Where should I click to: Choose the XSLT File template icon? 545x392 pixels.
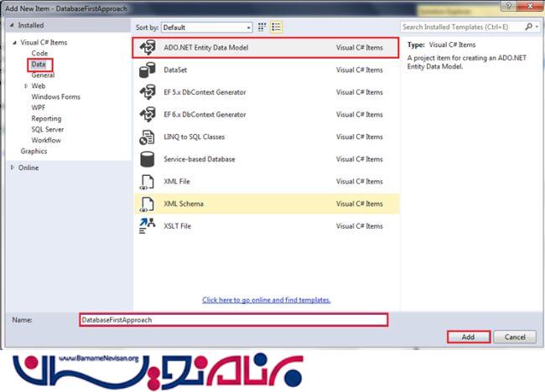pyautogui.click(x=147, y=225)
